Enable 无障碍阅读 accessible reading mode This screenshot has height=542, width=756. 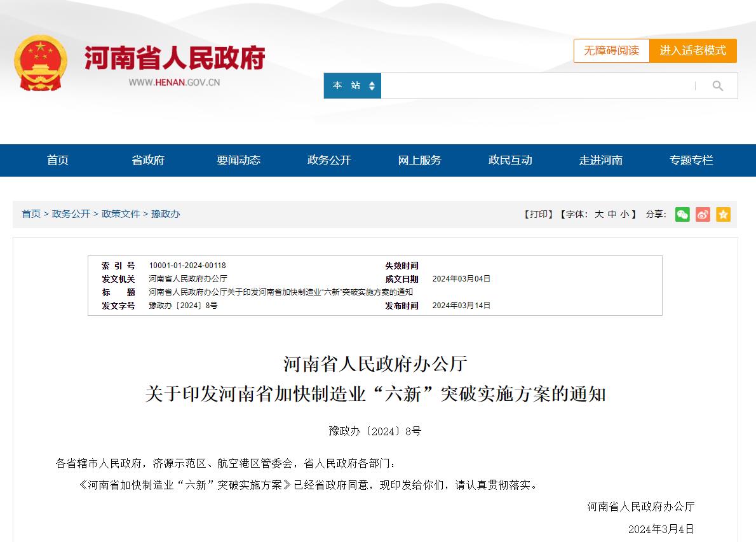coord(611,51)
